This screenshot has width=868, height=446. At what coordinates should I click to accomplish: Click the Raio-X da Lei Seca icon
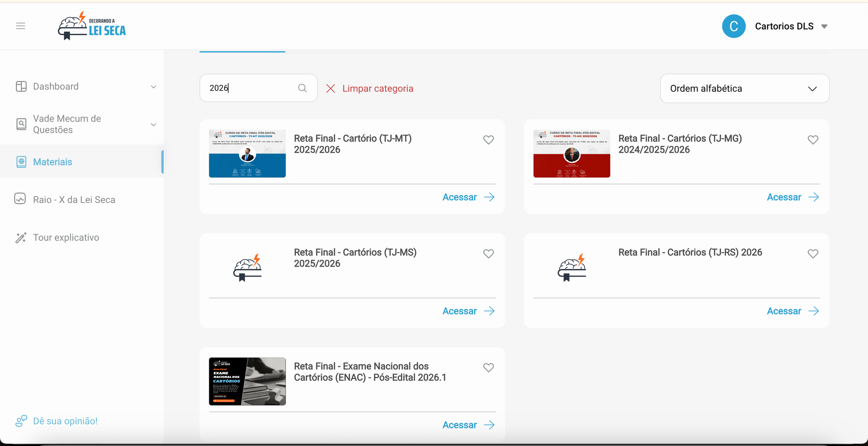pos(20,199)
